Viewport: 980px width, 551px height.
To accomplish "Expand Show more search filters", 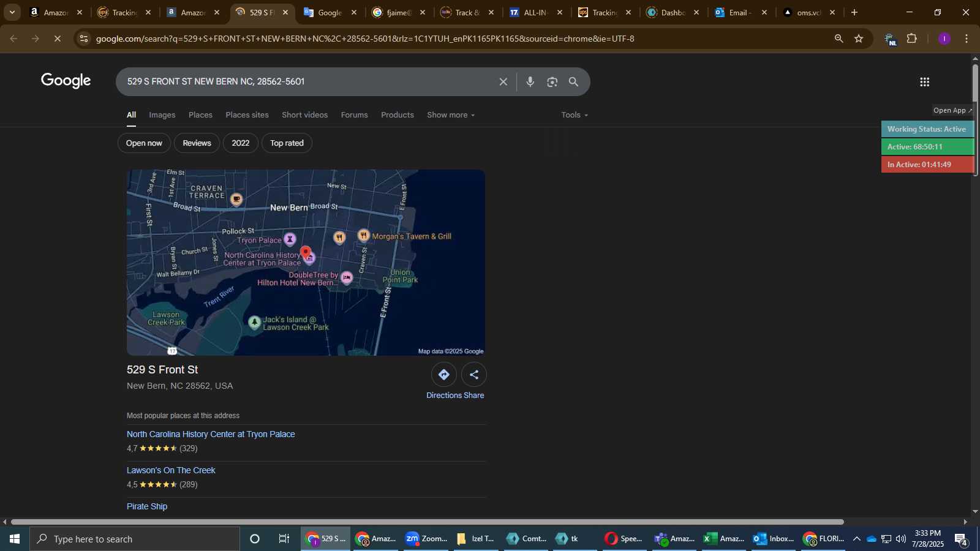I will tap(451, 115).
